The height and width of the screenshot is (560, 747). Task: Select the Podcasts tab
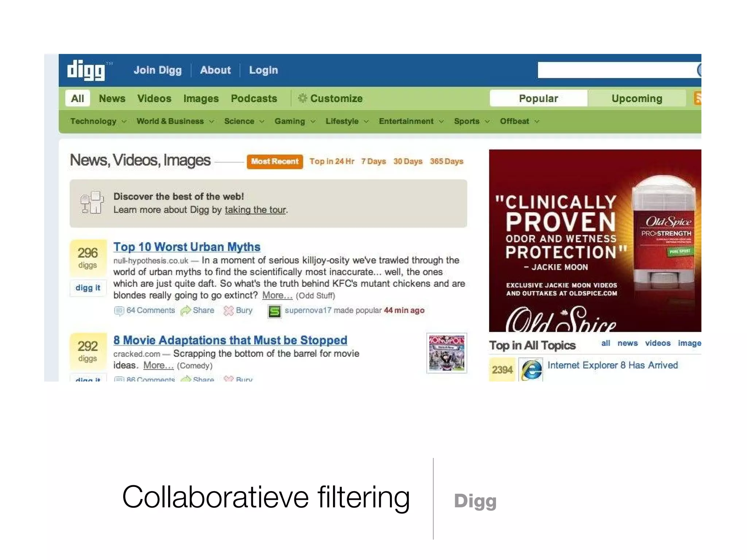pos(254,98)
